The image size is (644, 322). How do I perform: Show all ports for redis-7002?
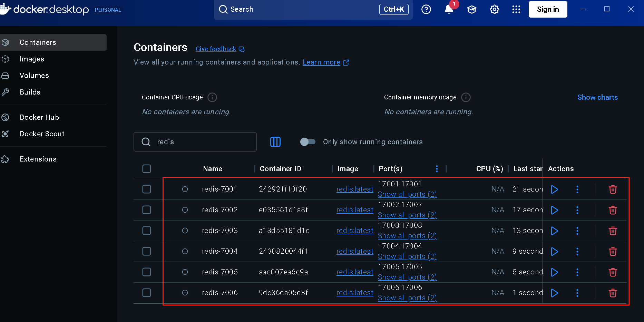pyautogui.click(x=407, y=215)
